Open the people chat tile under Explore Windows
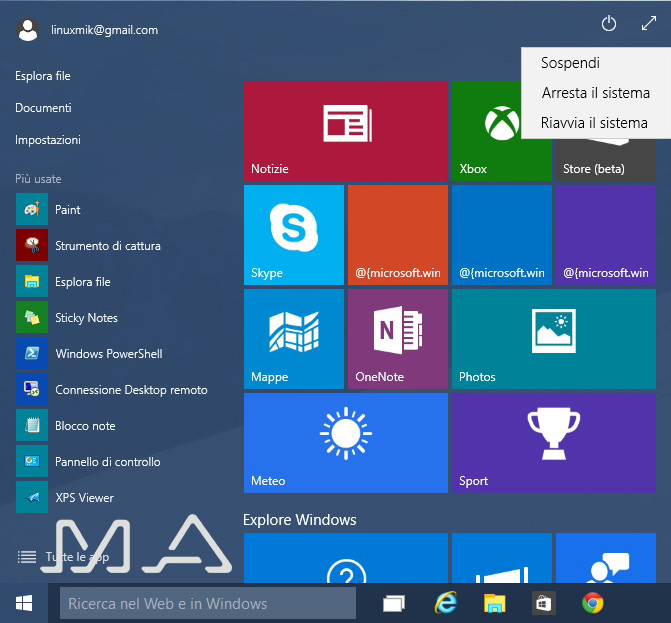The image size is (671, 623). click(606, 558)
